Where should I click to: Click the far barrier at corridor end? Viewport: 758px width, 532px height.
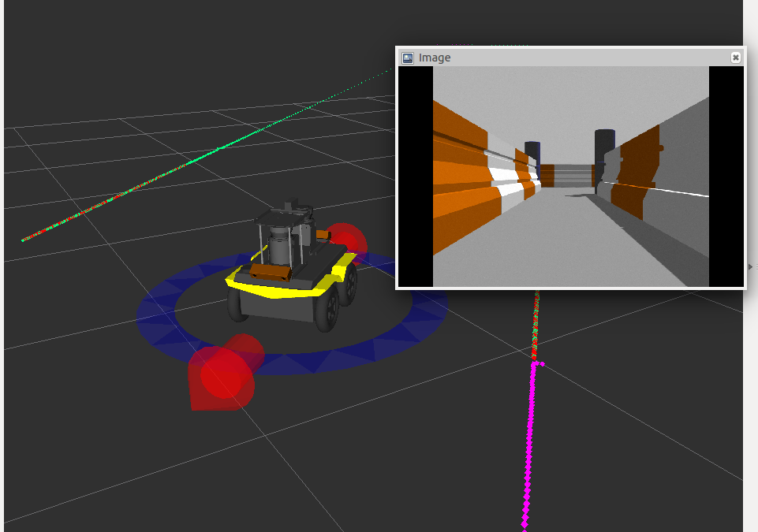(566, 176)
